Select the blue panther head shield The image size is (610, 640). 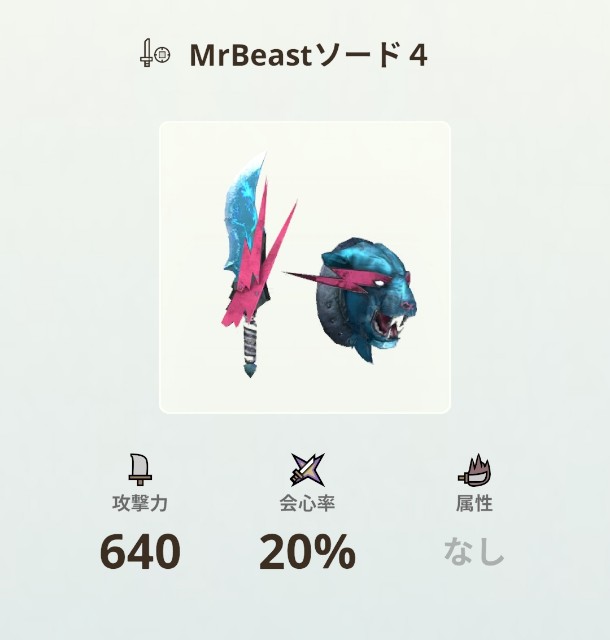363,299
